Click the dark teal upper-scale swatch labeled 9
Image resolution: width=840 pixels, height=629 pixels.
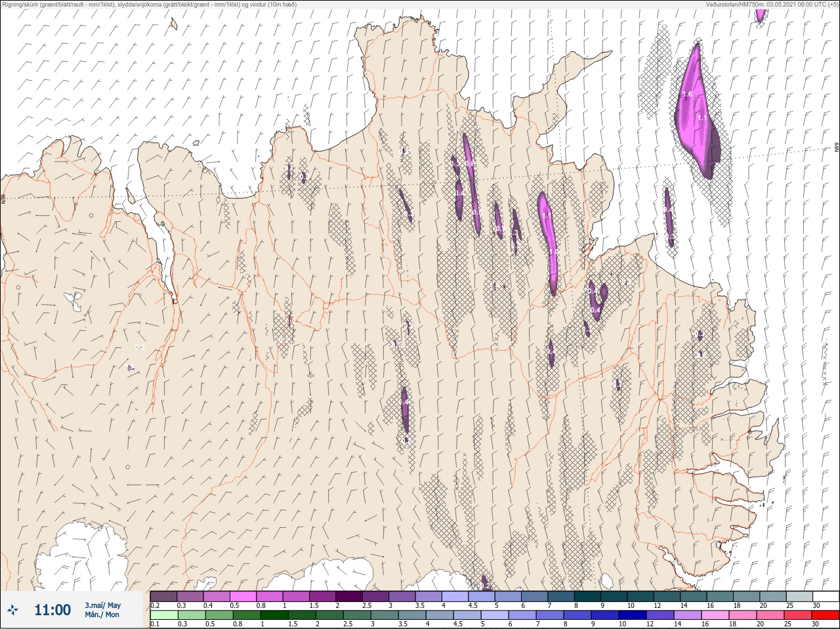tap(614, 596)
